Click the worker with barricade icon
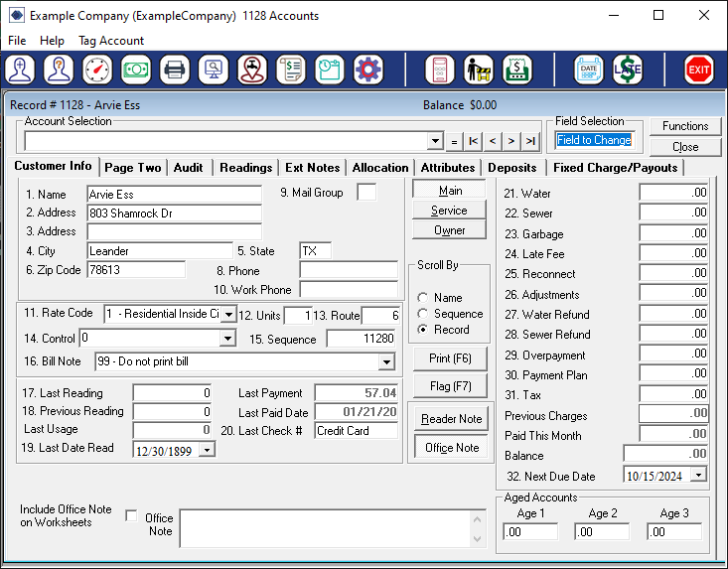Image resolution: width=728 pixels, height=569 pixels. point(479,71)
